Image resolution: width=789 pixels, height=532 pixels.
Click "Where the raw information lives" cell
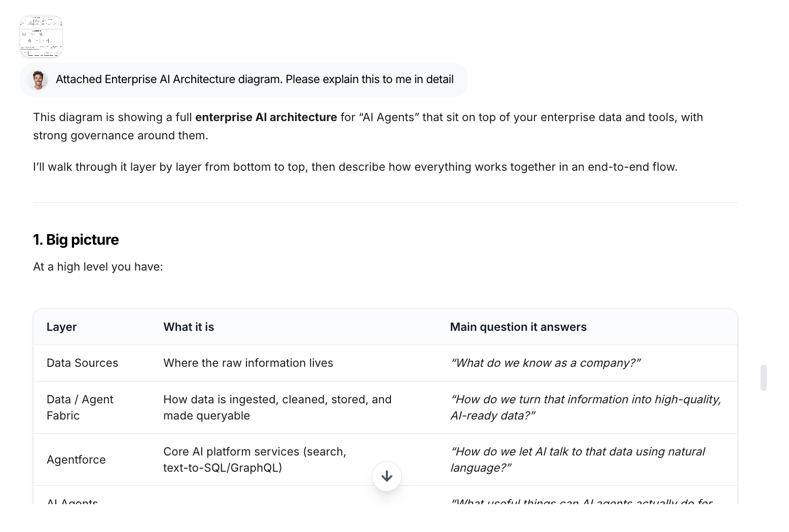click(248, 363)
